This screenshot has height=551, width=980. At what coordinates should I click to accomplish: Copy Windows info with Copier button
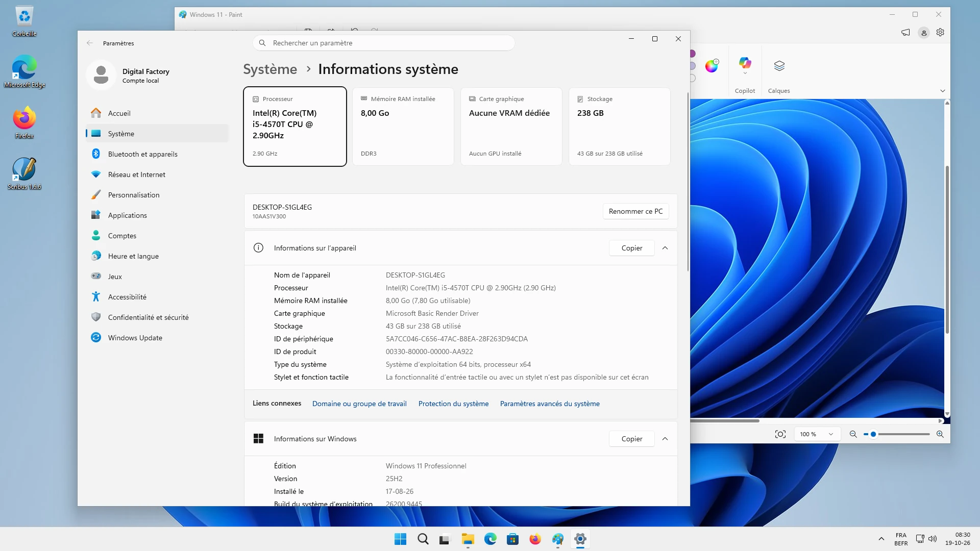[631, 439]
